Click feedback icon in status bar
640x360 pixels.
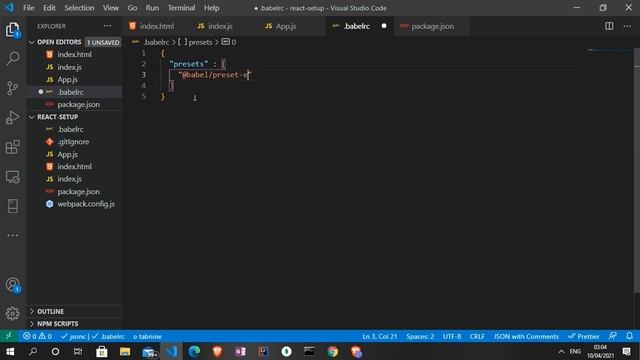coord(613,336)
